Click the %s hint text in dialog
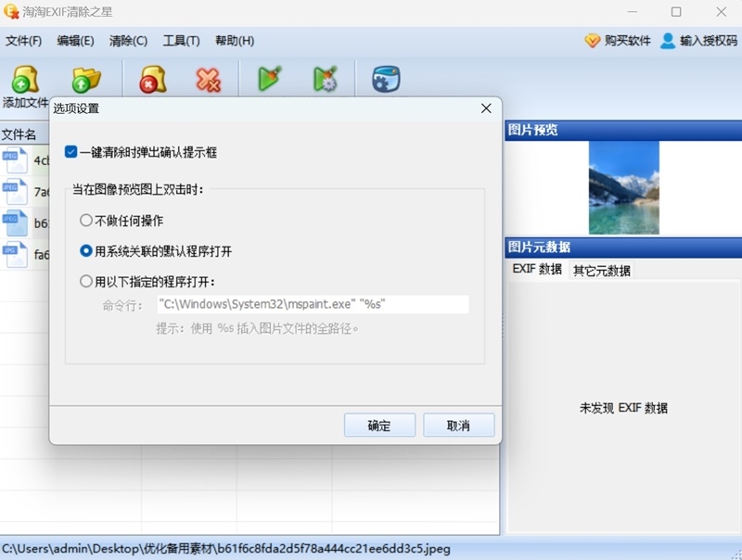The width and height of the screenshot is (742, 560). pyautogui.click(x=258, y=328)
